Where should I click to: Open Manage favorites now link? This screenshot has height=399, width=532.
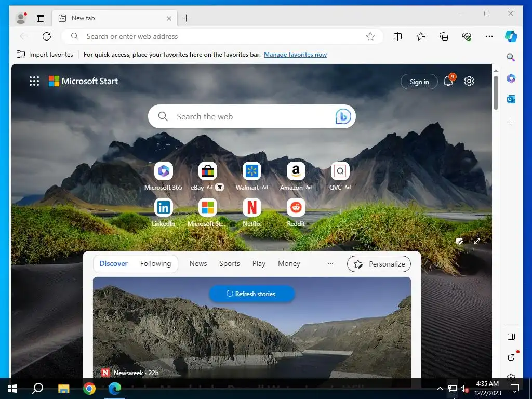tap(295, 54)
